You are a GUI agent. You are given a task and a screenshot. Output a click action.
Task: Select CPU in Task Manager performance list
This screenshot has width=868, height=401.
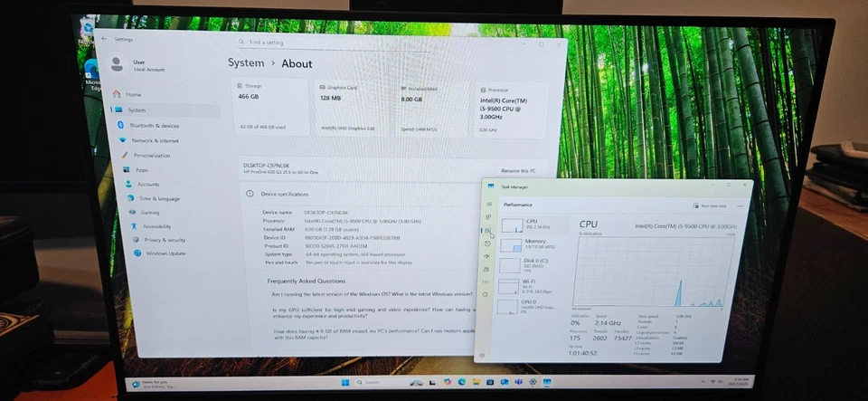click(x=534, y=224)
